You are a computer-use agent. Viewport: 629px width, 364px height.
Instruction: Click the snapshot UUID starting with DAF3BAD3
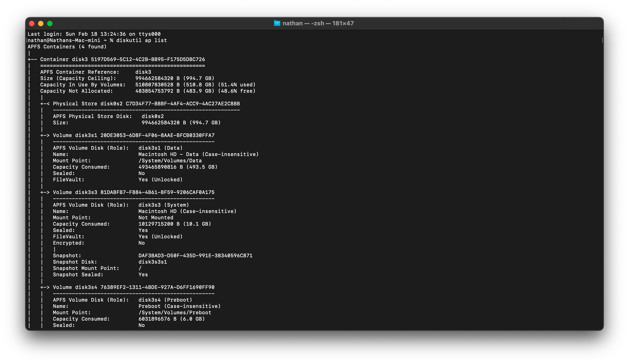pos(195,255)
